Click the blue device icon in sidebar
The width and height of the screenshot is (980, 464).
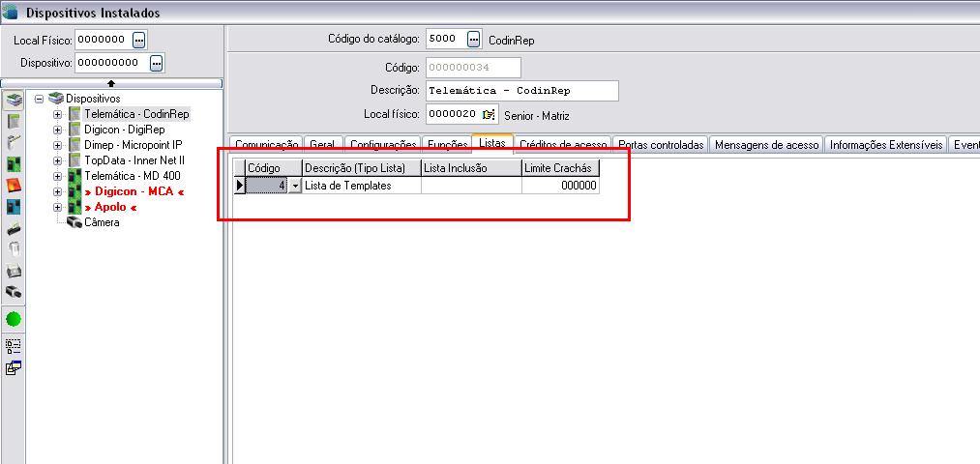(14, 206)
